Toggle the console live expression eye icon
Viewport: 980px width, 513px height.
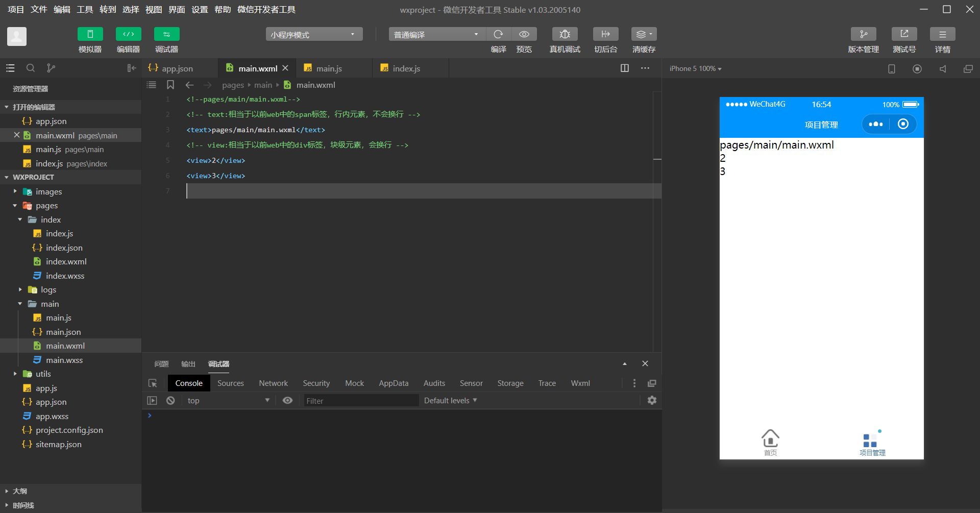(288, 401)
